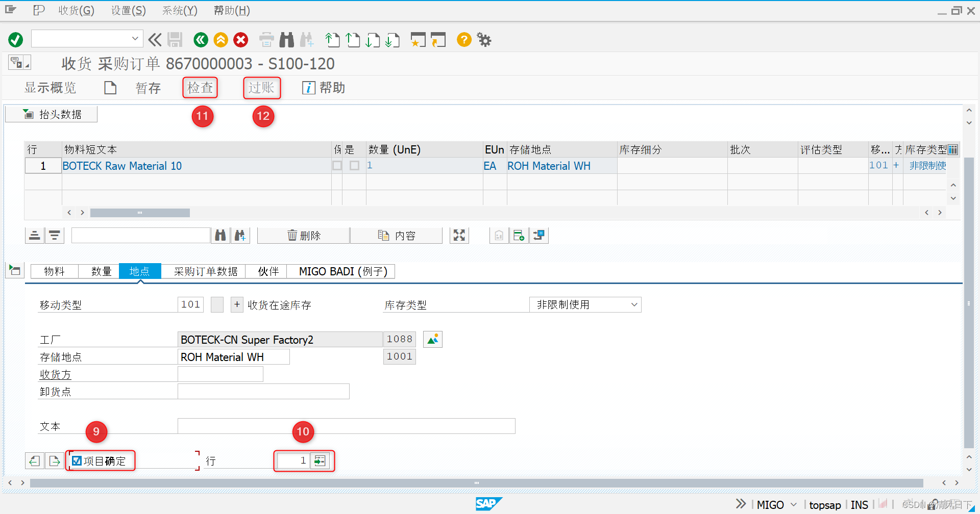The image size is (980, 514).
Task: Click the previous item icon near 项目确定
Action: click(34, 461)
